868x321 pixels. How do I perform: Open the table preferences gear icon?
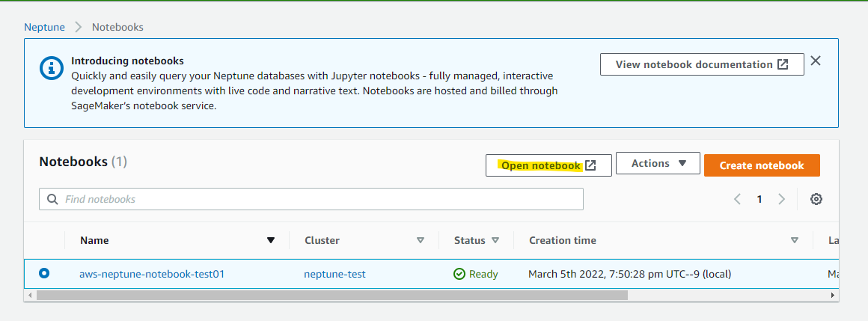(x=816, y=199)
